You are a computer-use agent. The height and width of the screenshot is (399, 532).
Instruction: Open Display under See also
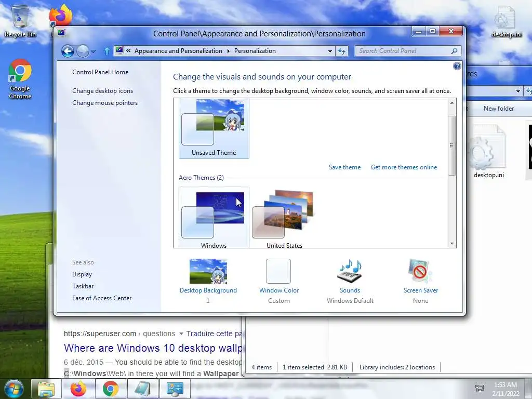click(82, 274)
